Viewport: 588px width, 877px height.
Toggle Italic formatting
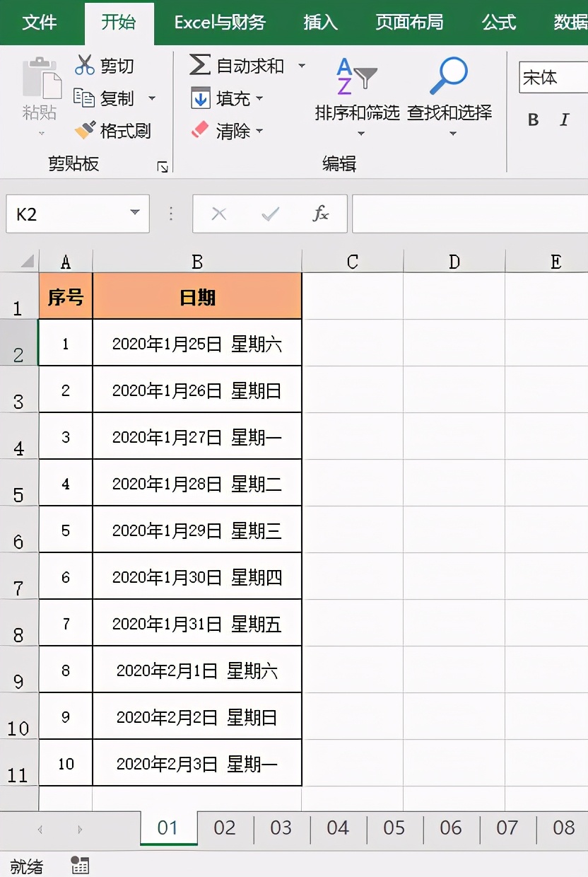(565, 120)
